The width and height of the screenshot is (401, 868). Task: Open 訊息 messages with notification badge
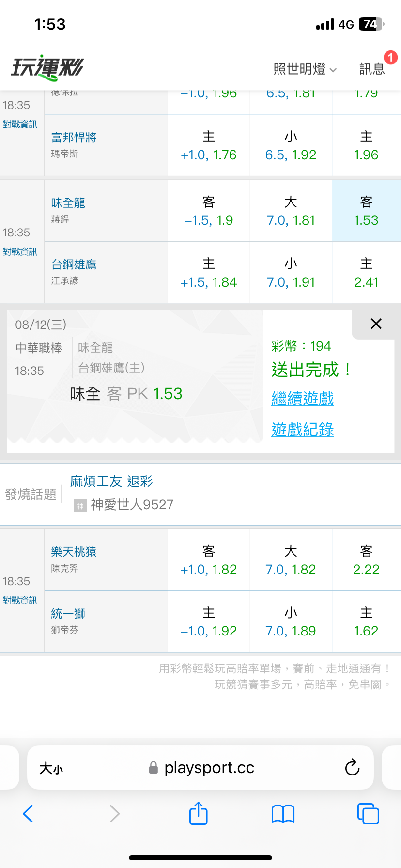coord(374,69)
